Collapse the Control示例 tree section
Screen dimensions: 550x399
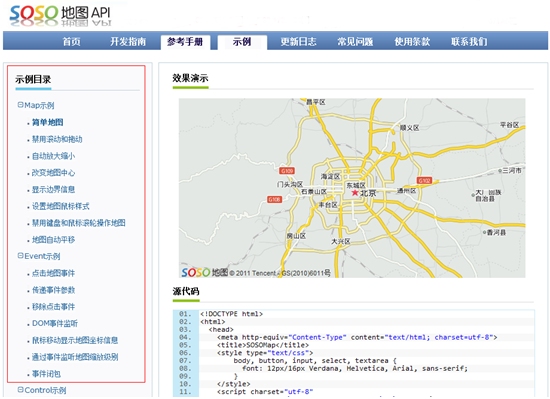20,390
